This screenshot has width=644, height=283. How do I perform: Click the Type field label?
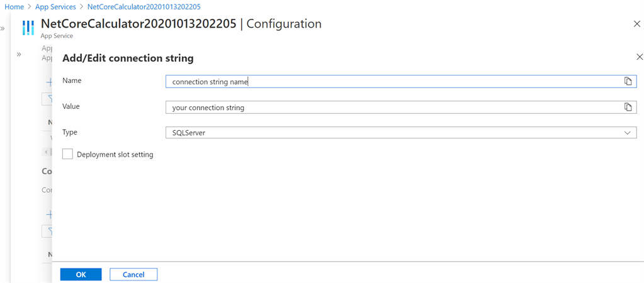pyautogui.click(x=70, y=132)
